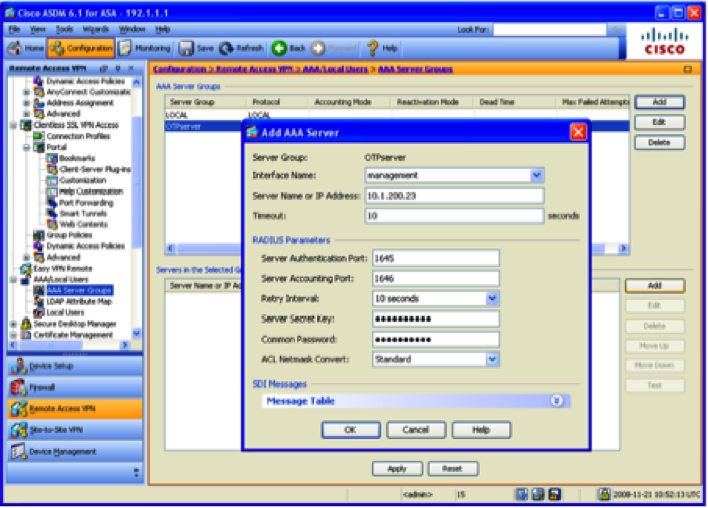The width and height of the screenshot is (708, 508).
Task: Select AAA Server Groups tree item
Action: coord(79,290)
